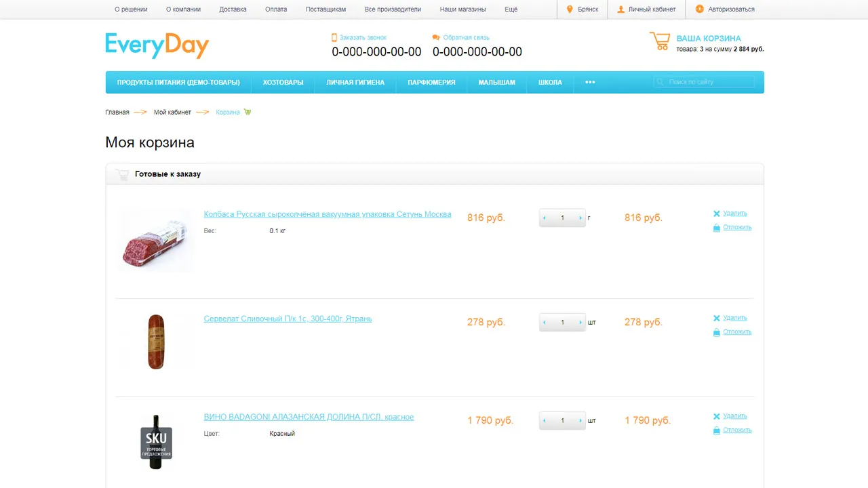
Task: Increase quantity of ВИНО BADAGONI
Action: click(x=580, y=421)
